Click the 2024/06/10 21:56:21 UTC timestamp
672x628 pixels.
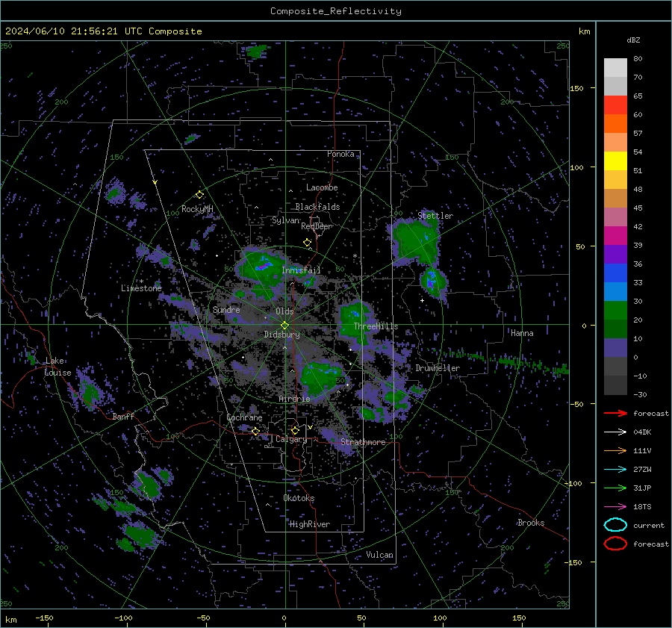click(x=73, y=31)
